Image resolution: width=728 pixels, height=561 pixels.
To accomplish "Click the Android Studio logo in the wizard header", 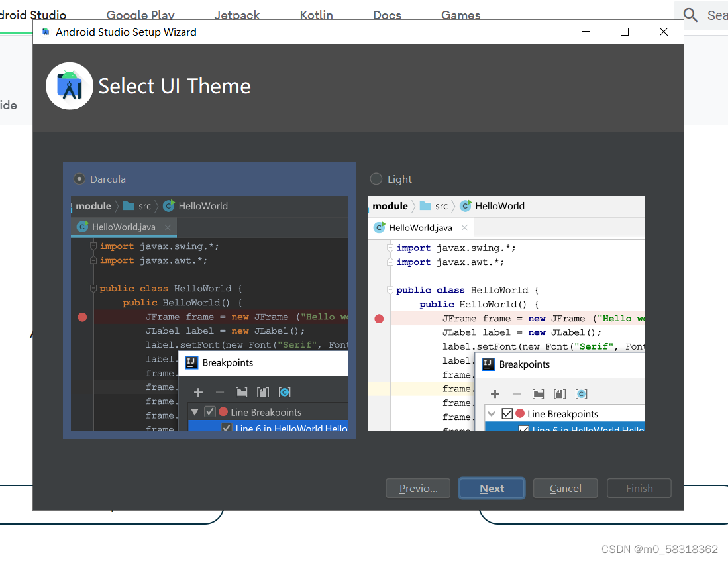I will (x=70, y=86).
